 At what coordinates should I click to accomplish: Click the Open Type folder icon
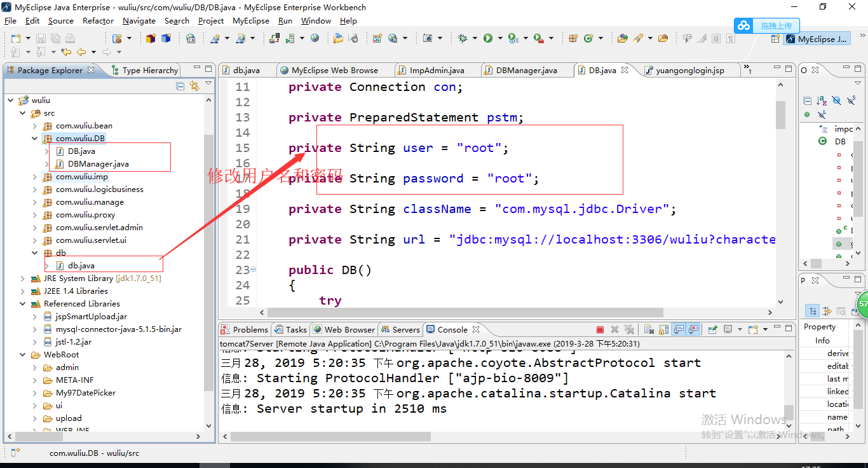pyautogui.click(x=622, y=38)
